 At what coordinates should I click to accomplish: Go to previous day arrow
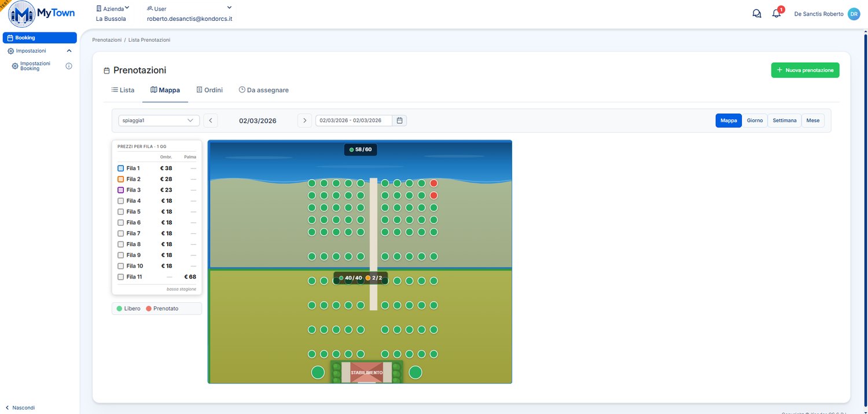[211, 120]
